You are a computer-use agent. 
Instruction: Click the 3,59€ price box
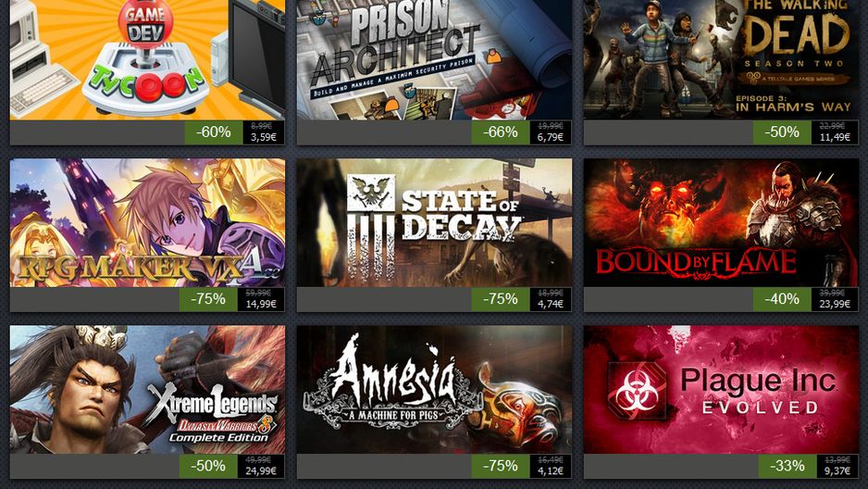(x=264, y=132)
